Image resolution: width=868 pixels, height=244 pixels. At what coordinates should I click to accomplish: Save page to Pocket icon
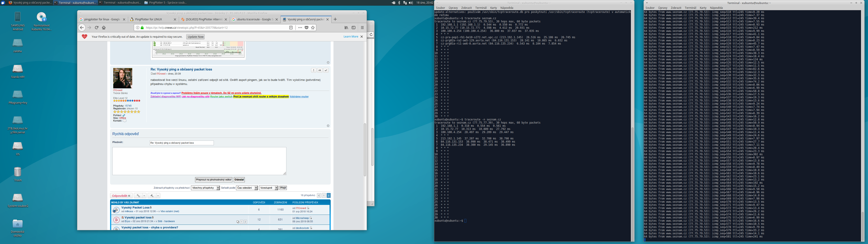click(307, 28)
